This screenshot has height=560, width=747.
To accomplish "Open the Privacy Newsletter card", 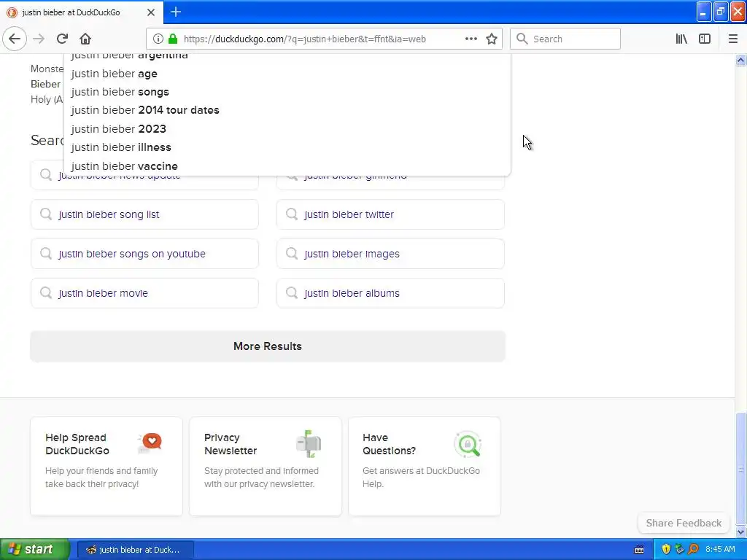I will click(x=266, y=466).
